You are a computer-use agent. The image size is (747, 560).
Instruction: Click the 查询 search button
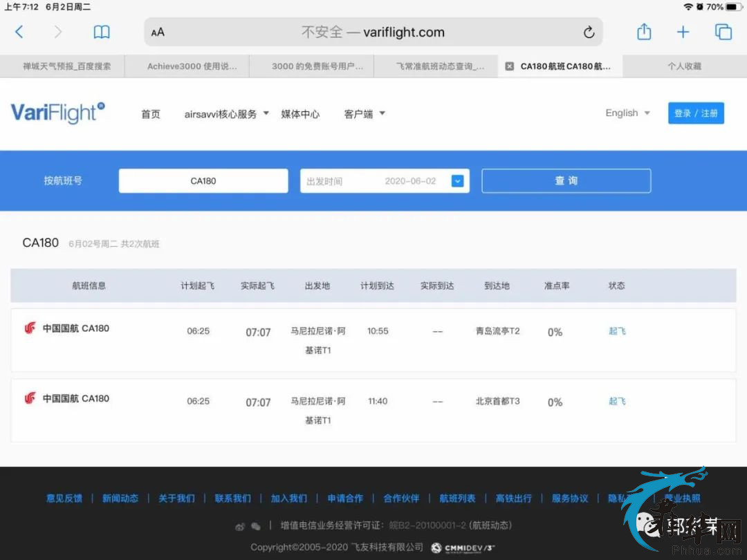click(x=566, y=181)
